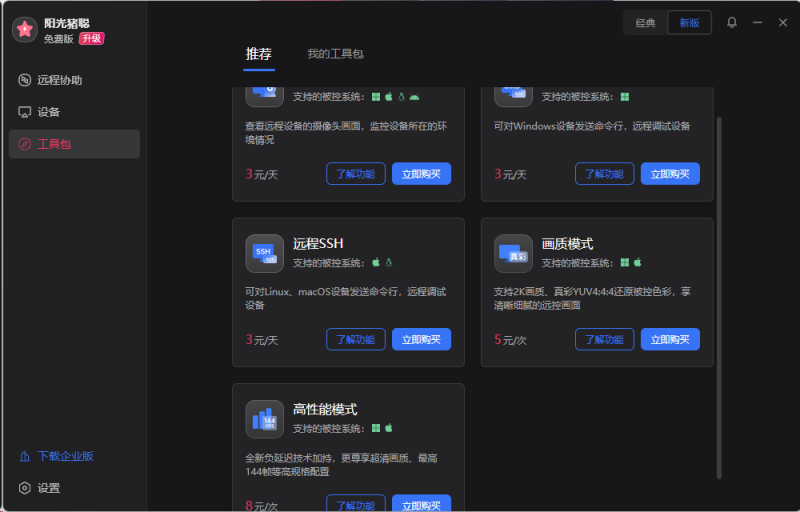Click the Windows command line card icon

(x=513, y=96)
